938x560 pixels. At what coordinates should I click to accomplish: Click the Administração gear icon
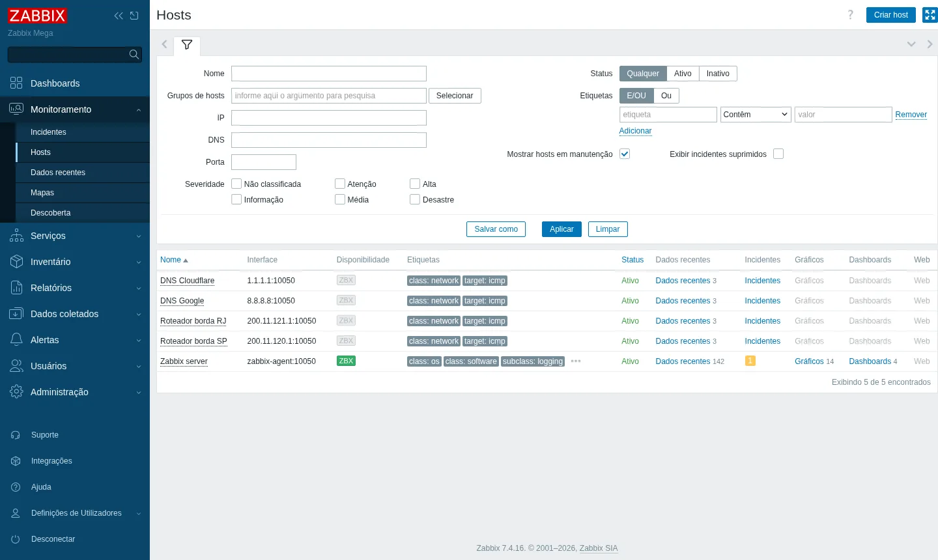pyautogui.click(x=16, y=392)
